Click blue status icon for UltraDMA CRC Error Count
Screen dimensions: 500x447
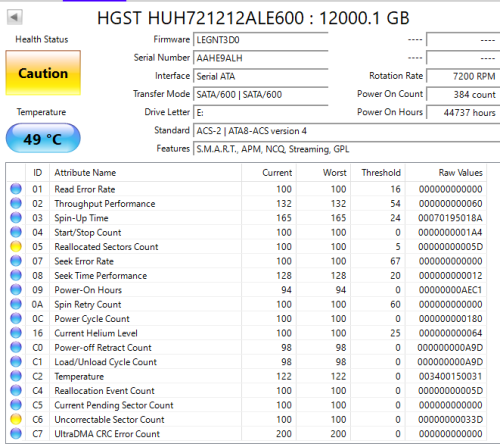point(16,434)
